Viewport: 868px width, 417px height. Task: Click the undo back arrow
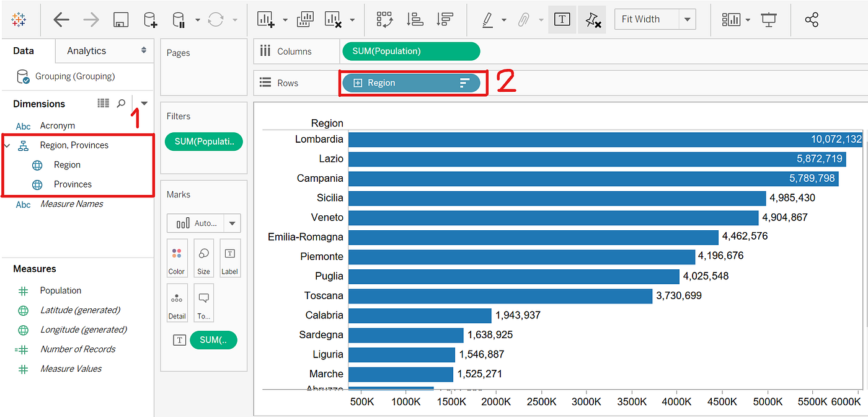[x=61, y=20]
